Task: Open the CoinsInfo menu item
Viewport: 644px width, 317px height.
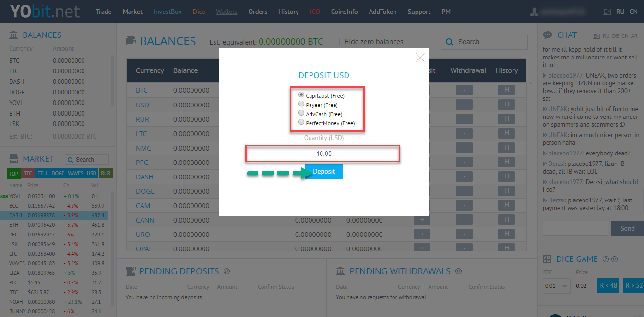Action: pyautogui.click(x=344, y=12)
